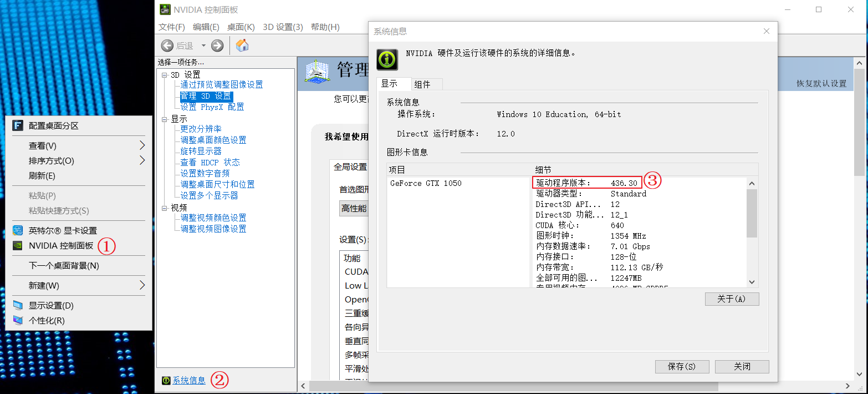Click the 英特尔 显卡设置 icon
The height and width of the screenshot is (394, 868).
18,230
